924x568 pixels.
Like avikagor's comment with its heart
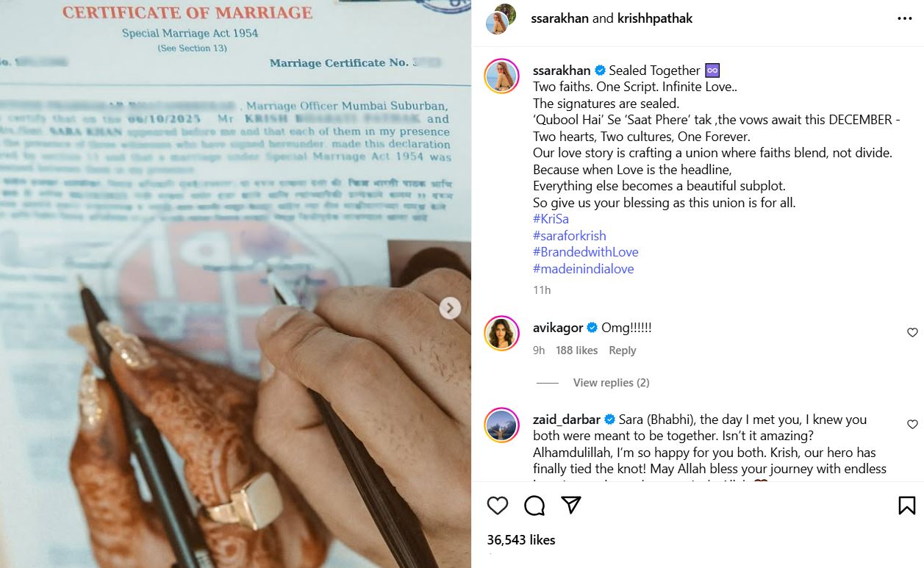[x=912, y=333]
